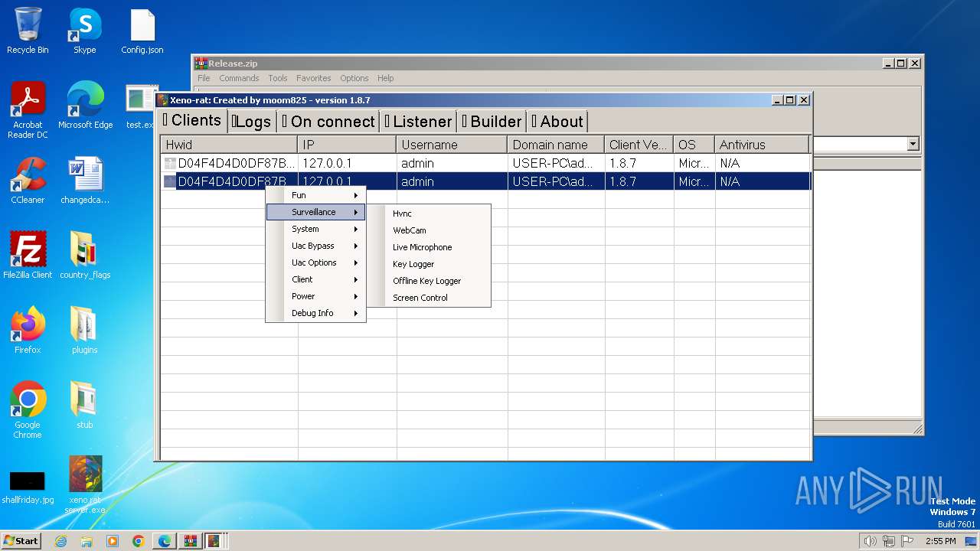Launch Firefox from the desktop
This screenshot has height=551, width=980.
point(28,331)
